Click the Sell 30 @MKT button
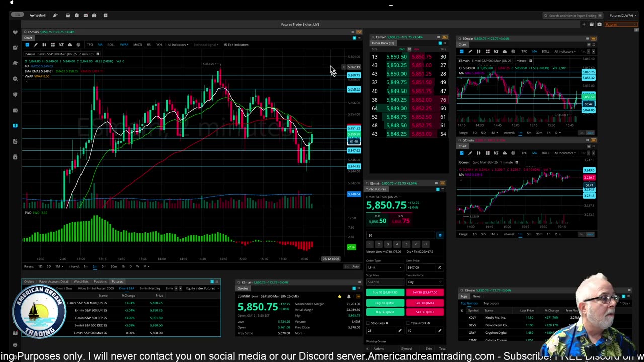The image size is (644, 362). [x=425, y=303]
